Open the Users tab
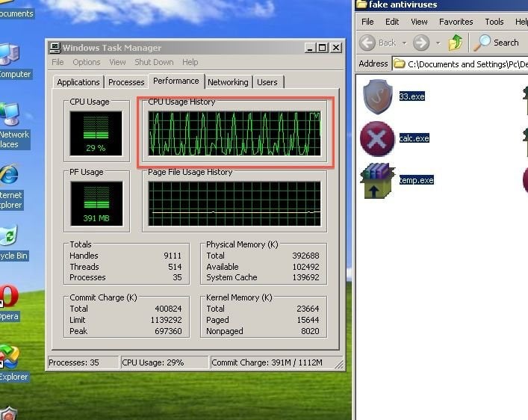This screenshot has width=528, height=420. (x=267, y=82)
